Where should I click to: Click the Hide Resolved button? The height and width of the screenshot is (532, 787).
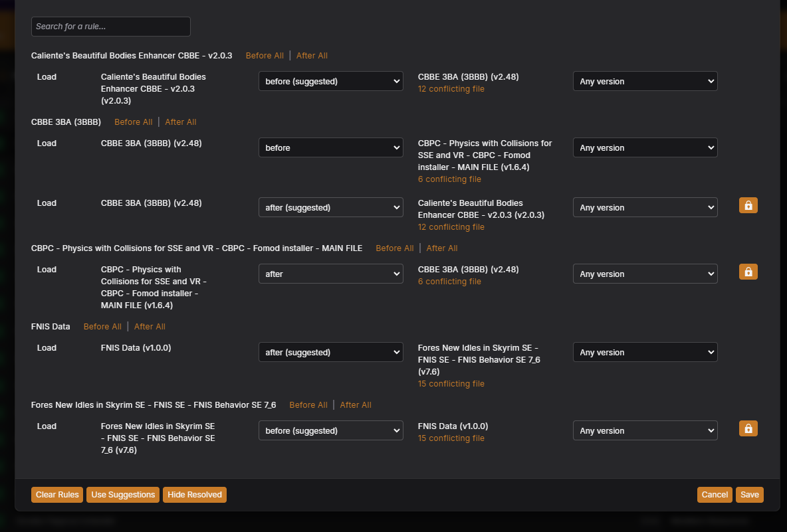[x=195, y=495]
